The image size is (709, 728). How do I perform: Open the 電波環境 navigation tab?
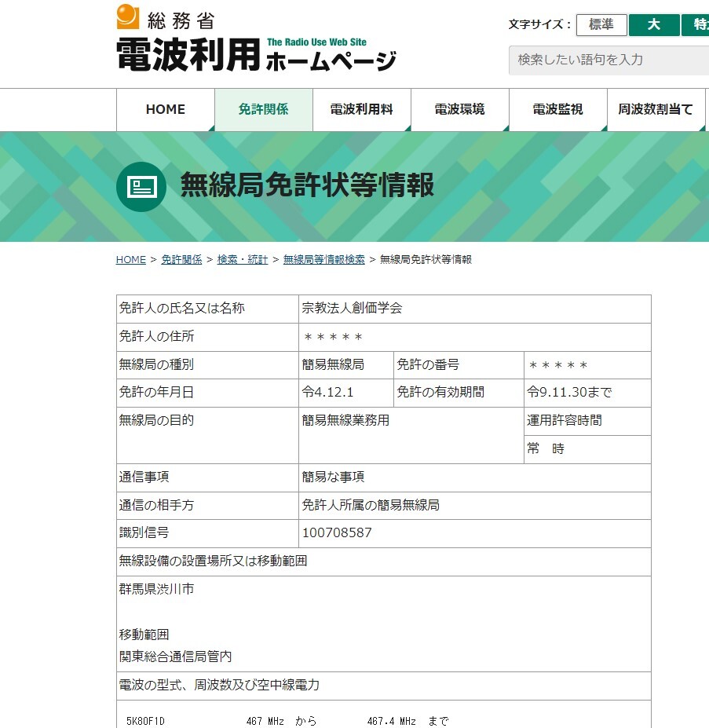[459, 110]
